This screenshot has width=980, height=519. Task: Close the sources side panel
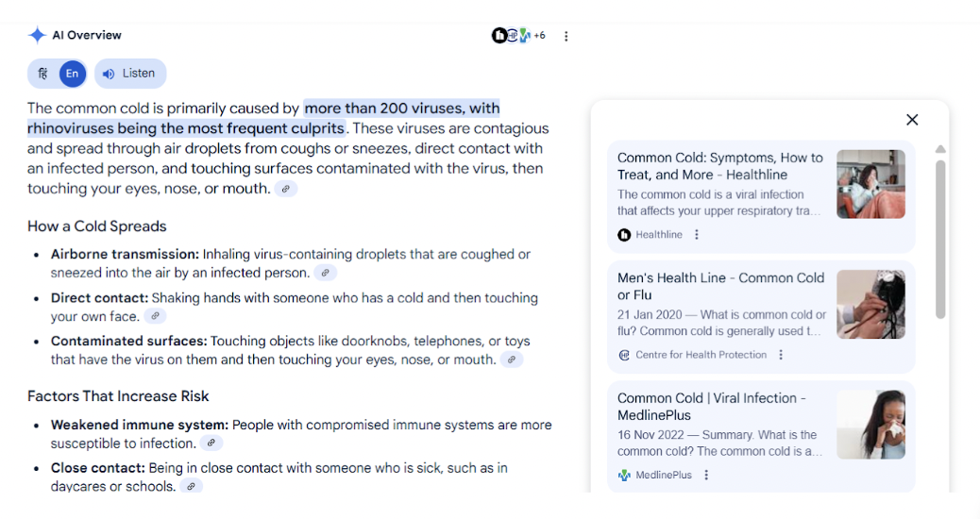912,120
